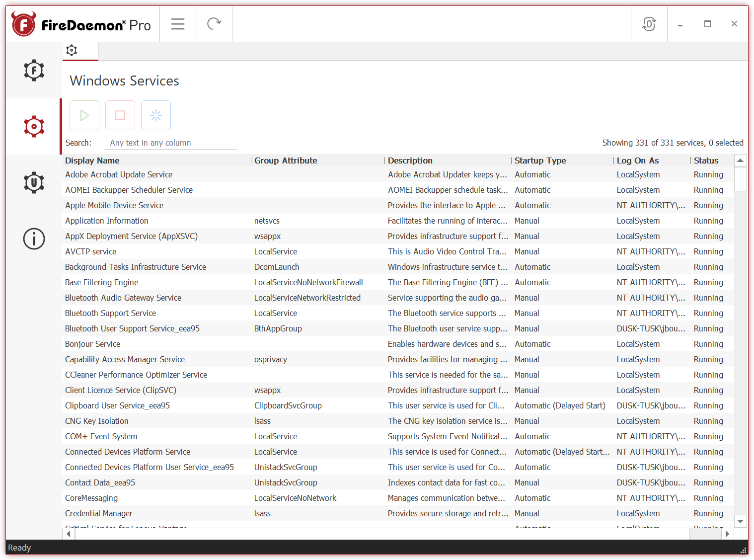Minimize the FireDaemon Pro window
754x560 pixels.
[680, 24]
